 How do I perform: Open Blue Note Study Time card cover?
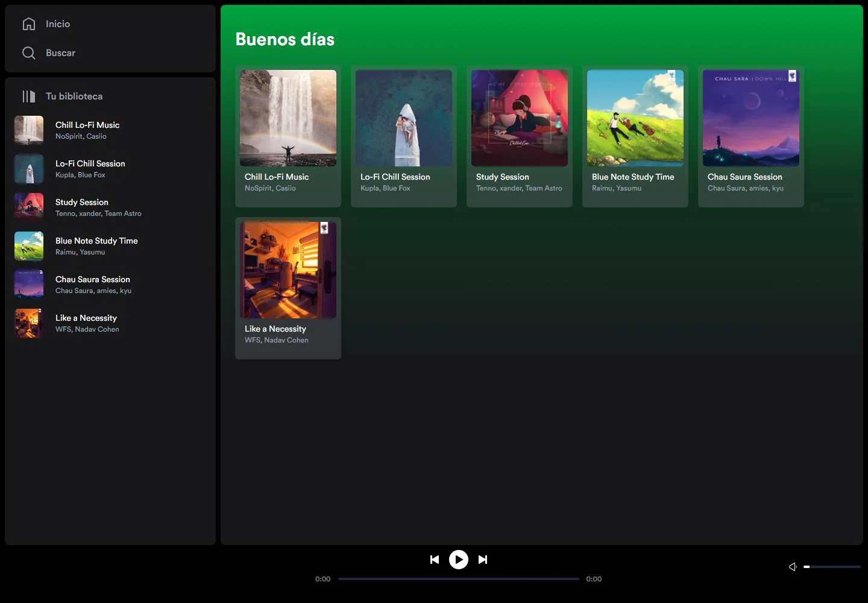click(635, 118)
